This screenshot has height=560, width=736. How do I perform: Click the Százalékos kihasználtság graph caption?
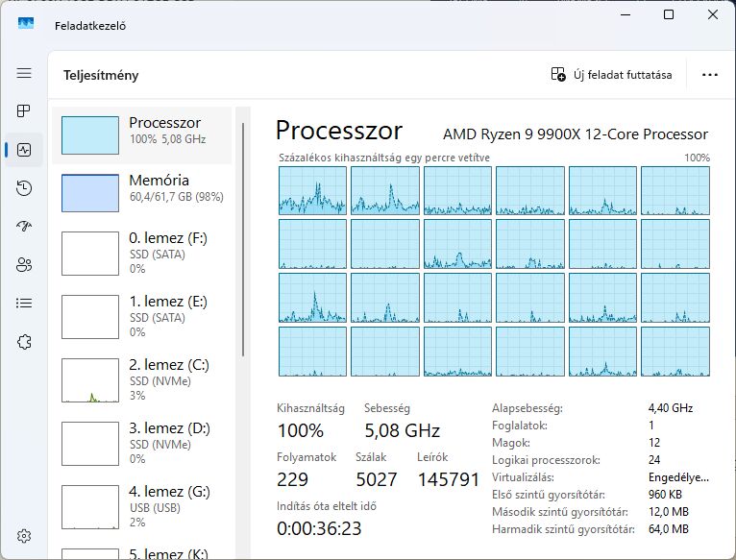(384, 158)
